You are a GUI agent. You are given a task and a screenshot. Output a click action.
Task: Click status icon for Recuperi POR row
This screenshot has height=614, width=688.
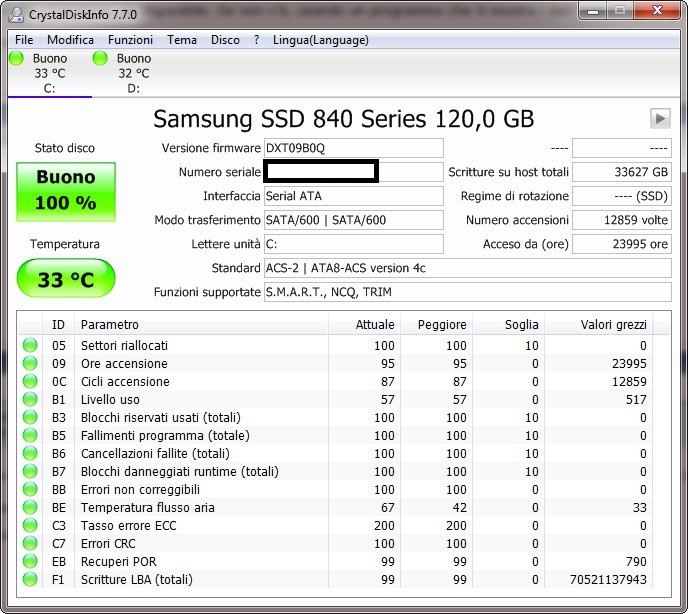[30, 561]
